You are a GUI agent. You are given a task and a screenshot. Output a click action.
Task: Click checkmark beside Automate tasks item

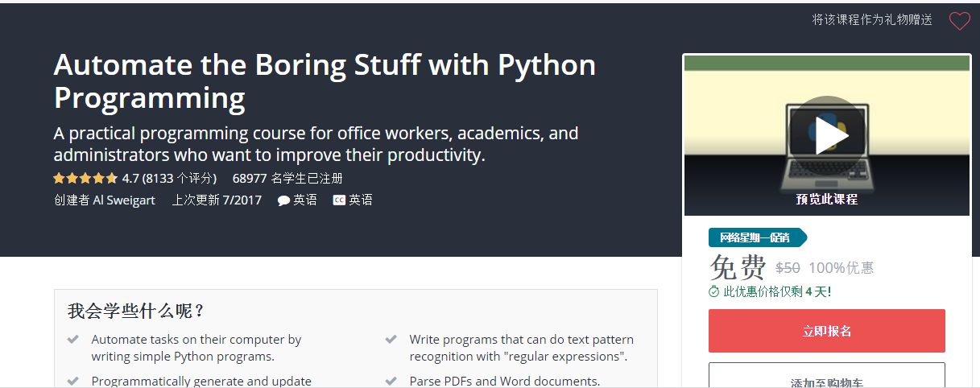coord(73,339)
